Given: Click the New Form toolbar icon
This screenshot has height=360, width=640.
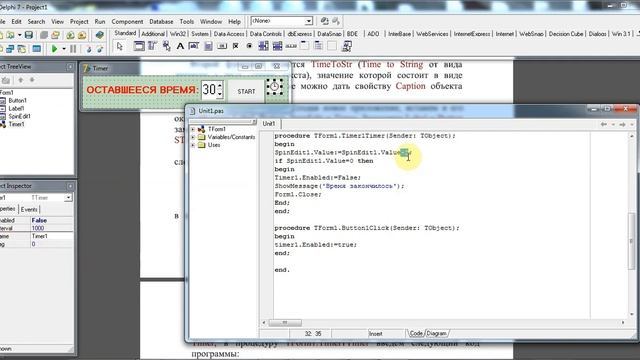Looking at the screenshot, I should click(x=36, y=49).
